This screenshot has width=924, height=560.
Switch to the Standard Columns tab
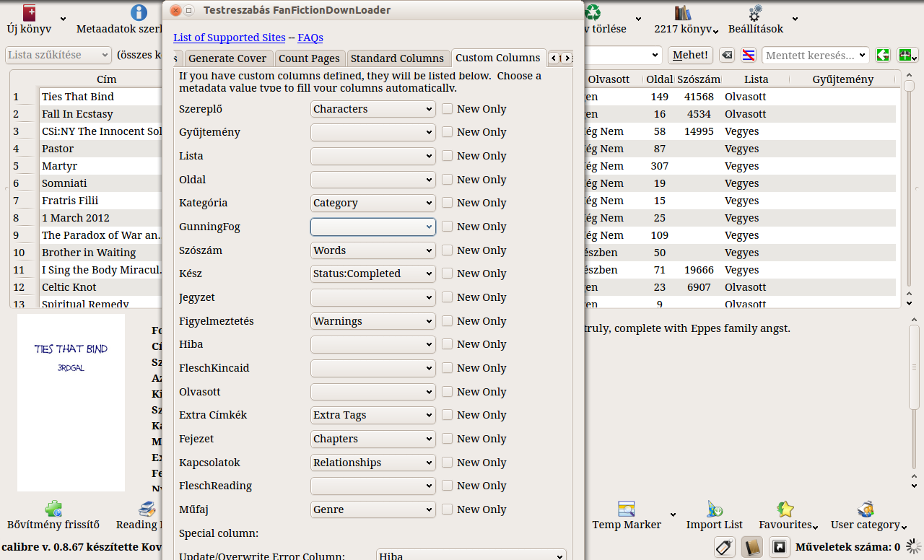pos(397,58)
